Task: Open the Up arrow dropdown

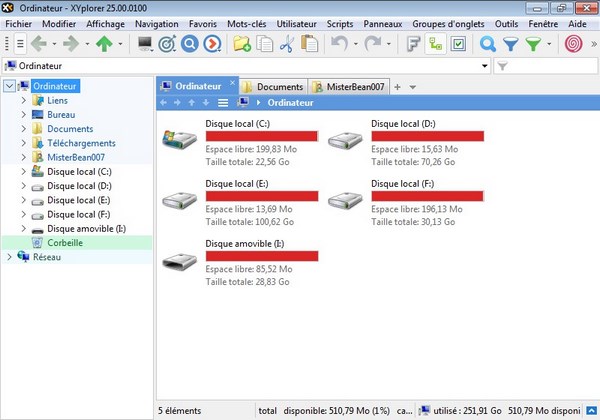Action: pyautogui.click(x=120, y=44)
